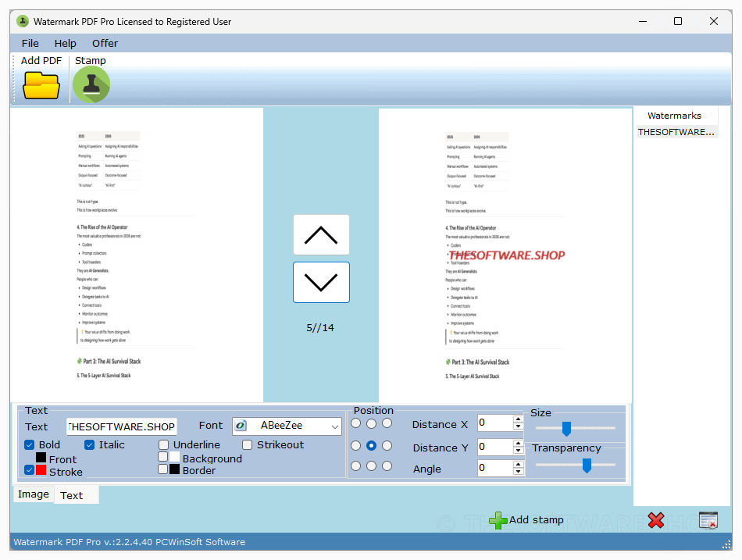This screenshot has width=742, height=560.
Task: Switch to the Image tab
Action: (x=34, y=494)
